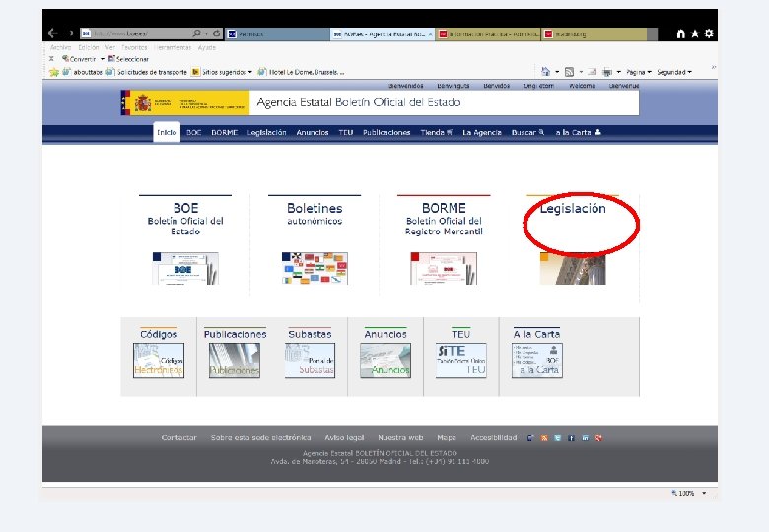Click the Aviso legal footer link
The width and height of the screenshot is (769, 532).
pos(344,438)
